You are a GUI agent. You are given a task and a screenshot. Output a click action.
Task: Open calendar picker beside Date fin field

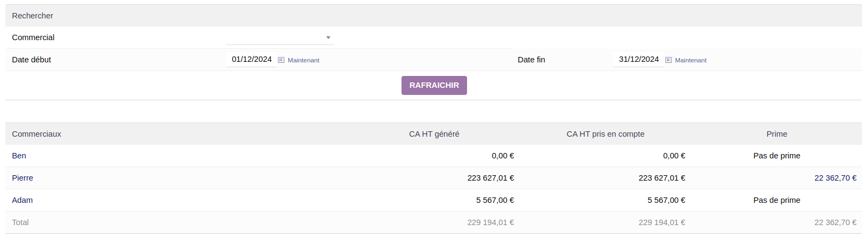(x=669, y=60)
